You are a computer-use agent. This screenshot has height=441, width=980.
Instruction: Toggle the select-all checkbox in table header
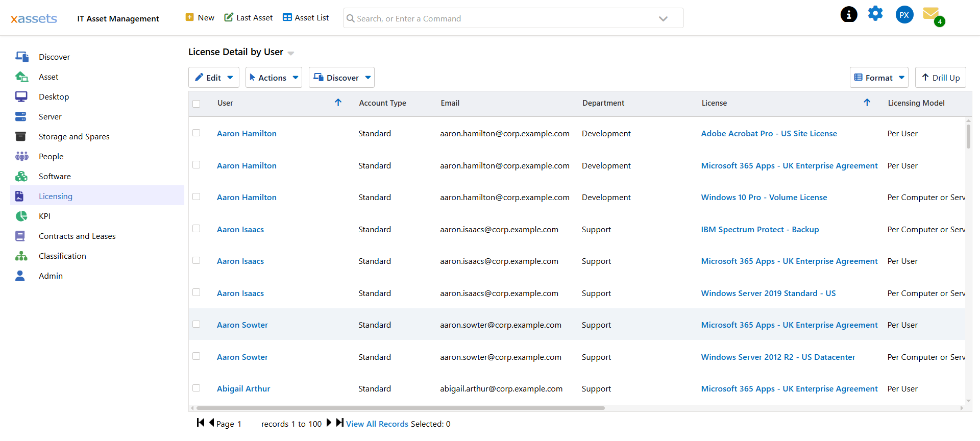[x=197, y=104]
